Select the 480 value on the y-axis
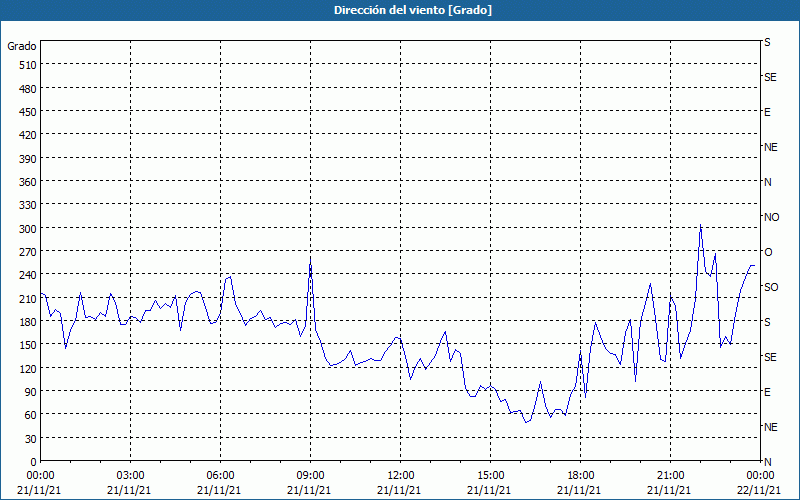This screenshot has height=500, width=800. [x=28, y=89]
